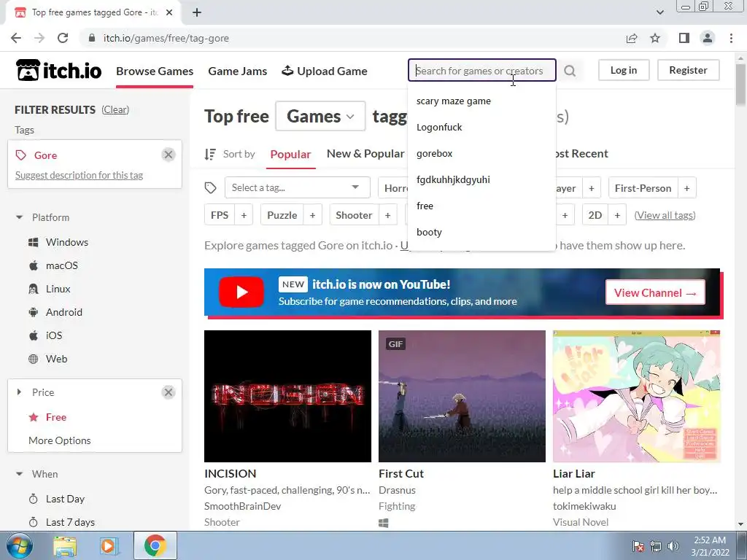The image size is (747, 560).
Task: Click the Register button
Action: pyautogui.click(x=689, y=70)
